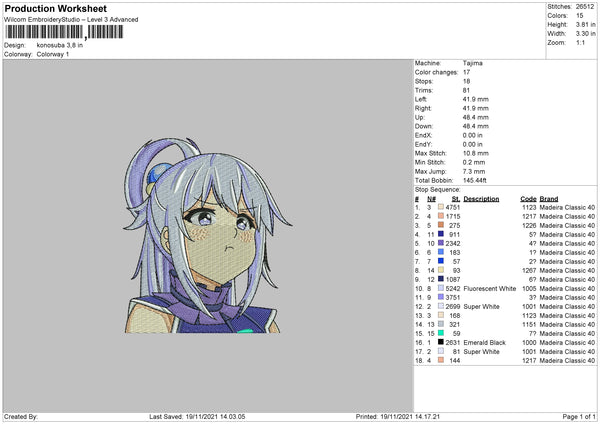Click the 'N#' column header

[432, 199]
